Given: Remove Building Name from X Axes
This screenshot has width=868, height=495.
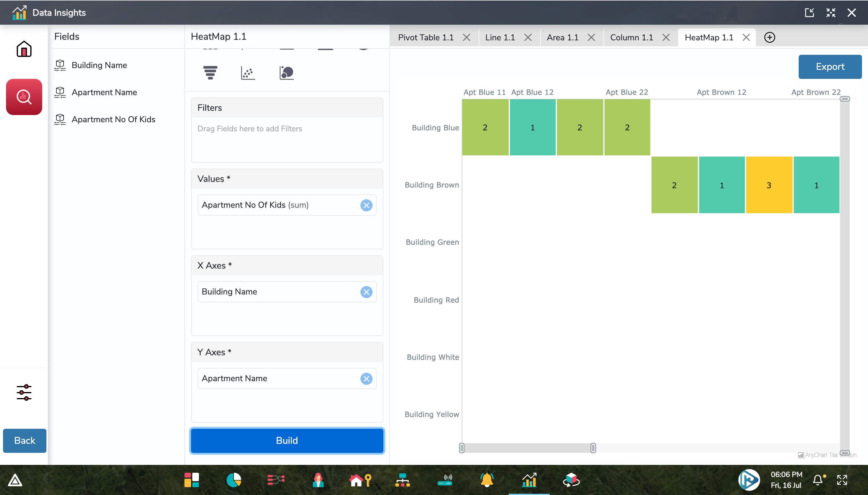Looking at the screenshot, I should 366,292.
